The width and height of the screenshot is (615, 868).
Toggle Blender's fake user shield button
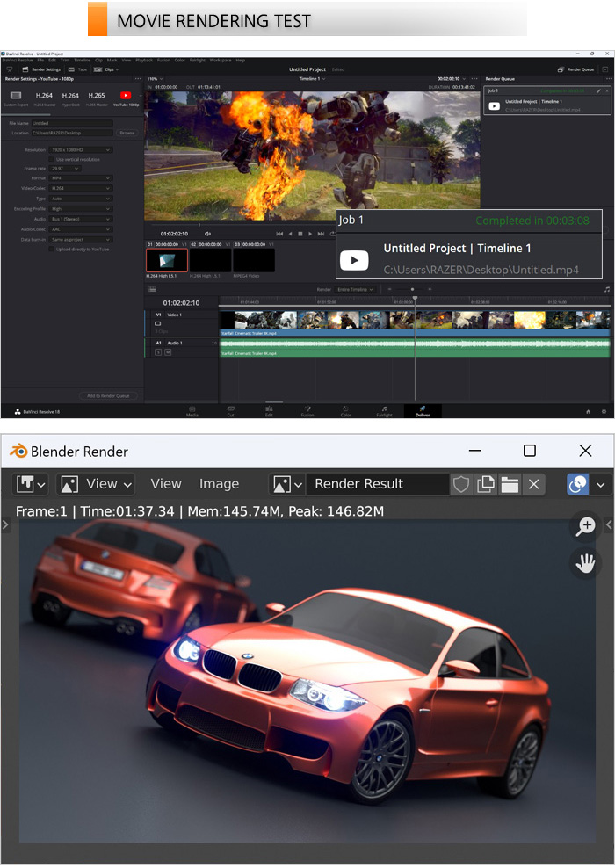461,484
